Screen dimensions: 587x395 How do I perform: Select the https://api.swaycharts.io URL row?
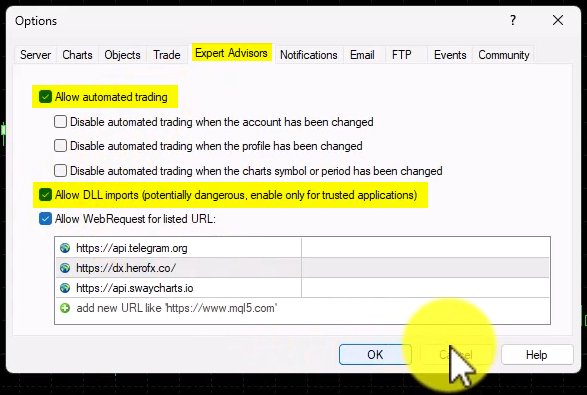[302, 288]
